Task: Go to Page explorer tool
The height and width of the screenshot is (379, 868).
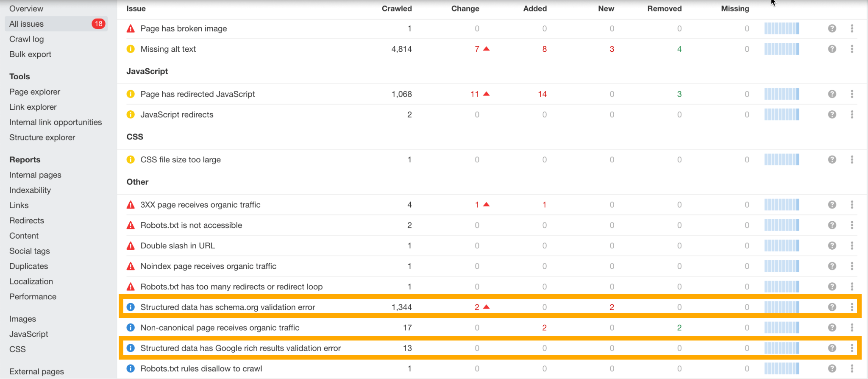Action: pos(35,92)
